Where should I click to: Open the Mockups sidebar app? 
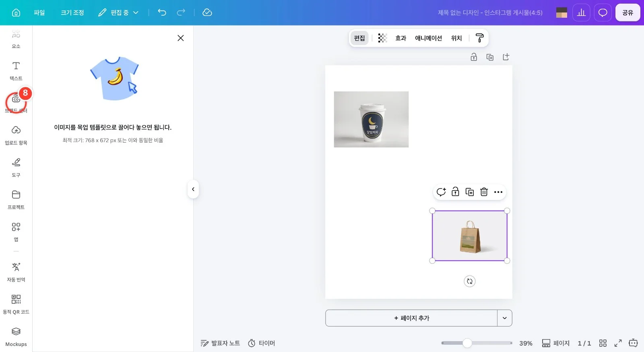pyautogui.click(x=16, y=337)
